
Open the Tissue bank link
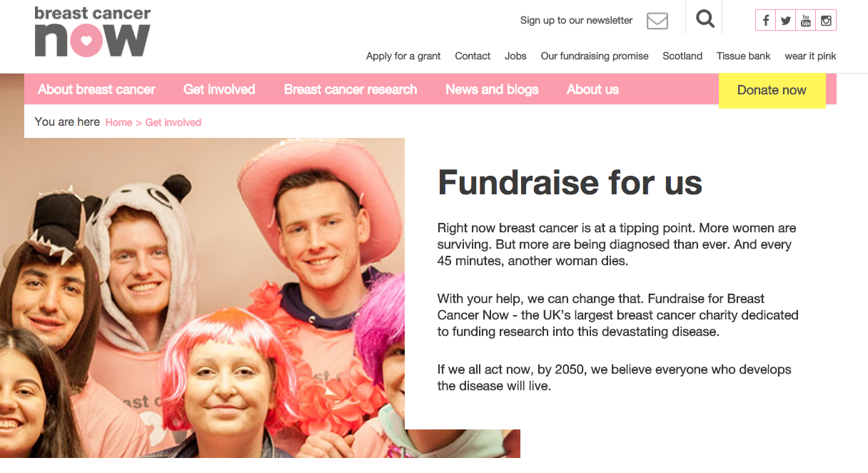[744, 56]
